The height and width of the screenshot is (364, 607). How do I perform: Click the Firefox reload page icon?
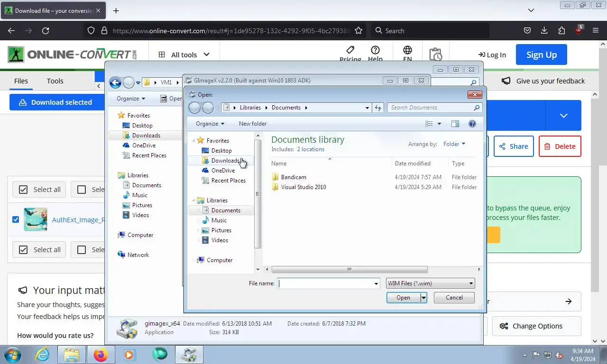click(46, 31)
